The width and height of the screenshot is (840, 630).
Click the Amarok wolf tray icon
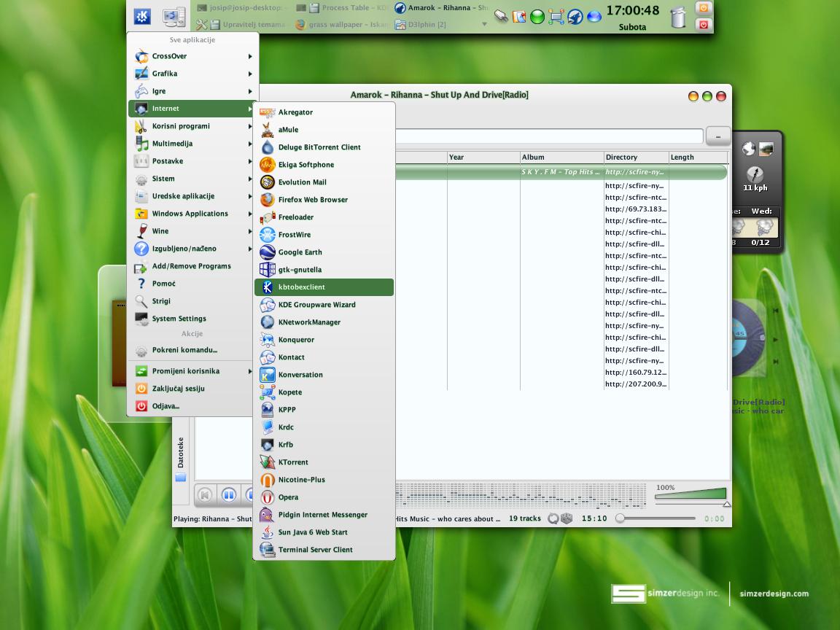(x=575, y=17)
